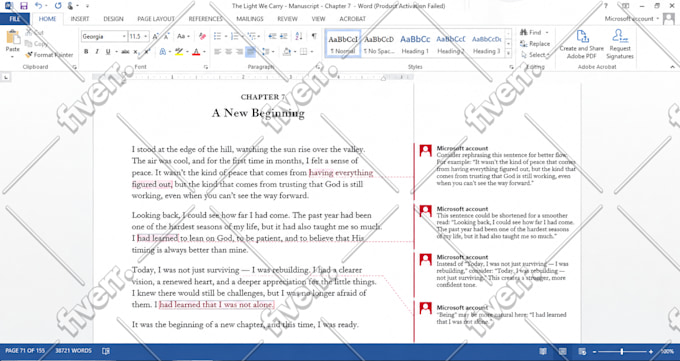Toggle Subscript formatting
The width and height of the screenshot is (680, 361).
[x=136, y=52]
